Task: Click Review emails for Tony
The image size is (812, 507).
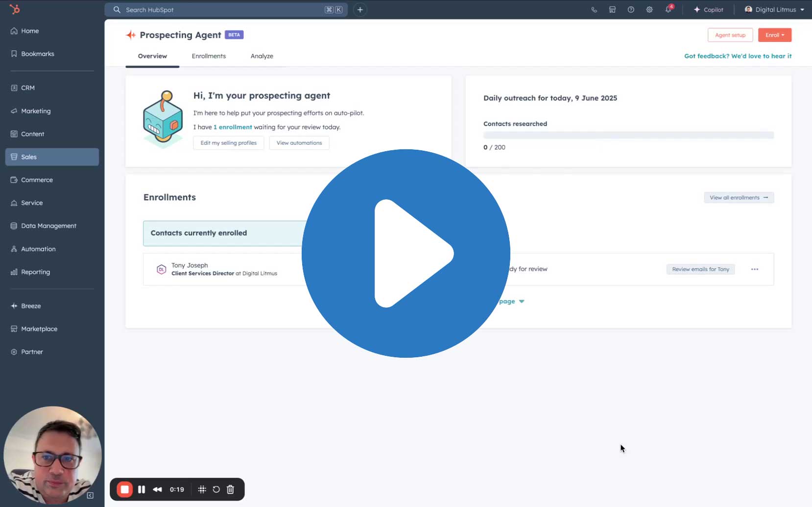Action: pos(700,269)
